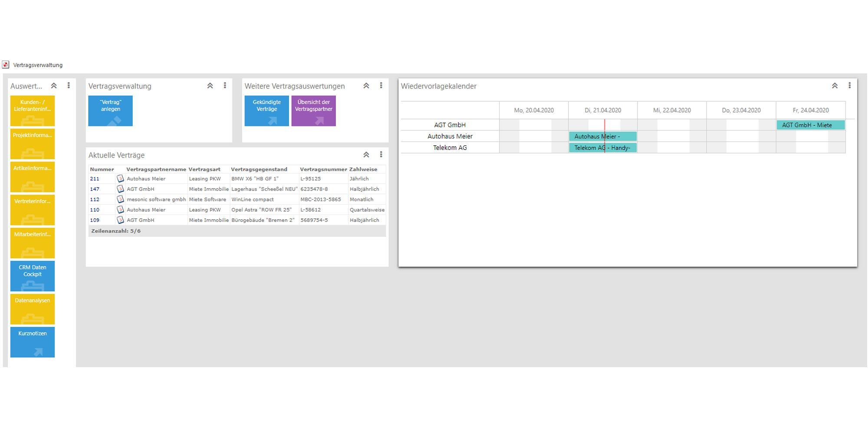Open AGT GmbH - Miete calendar entry
Screen dimensions: 868x434
[811, 125]
